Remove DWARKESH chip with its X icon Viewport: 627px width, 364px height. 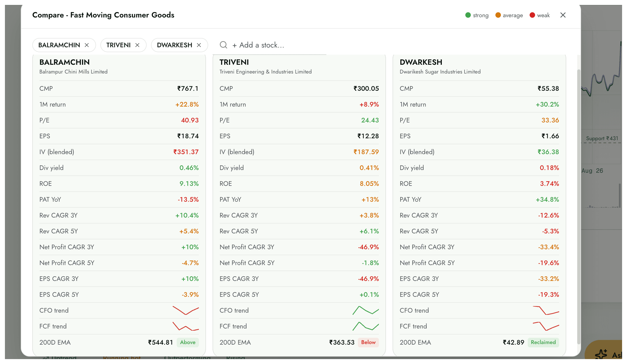[199, 45]
